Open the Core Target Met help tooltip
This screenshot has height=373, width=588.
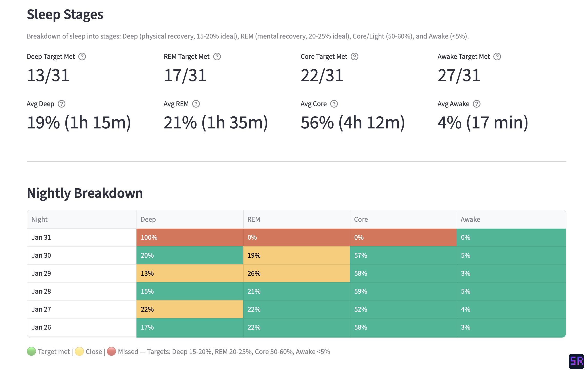click(355, 57)
